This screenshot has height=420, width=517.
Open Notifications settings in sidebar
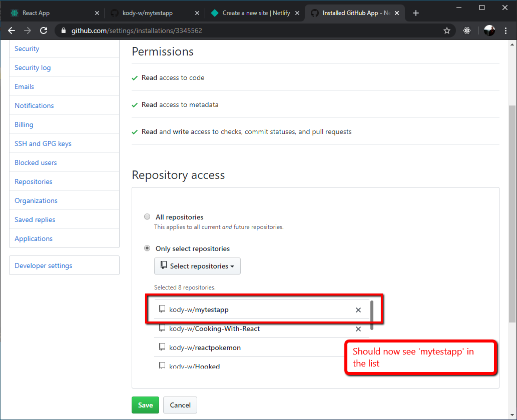[35, 105]
